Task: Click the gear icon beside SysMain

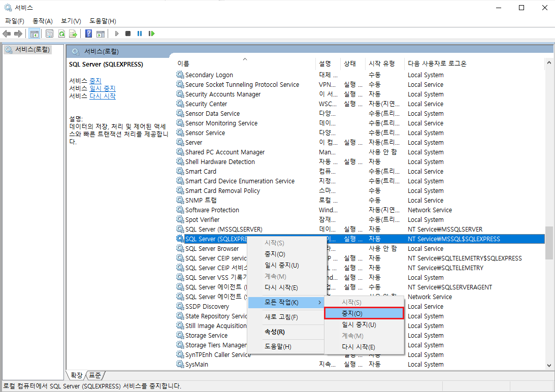Action: 180,365
